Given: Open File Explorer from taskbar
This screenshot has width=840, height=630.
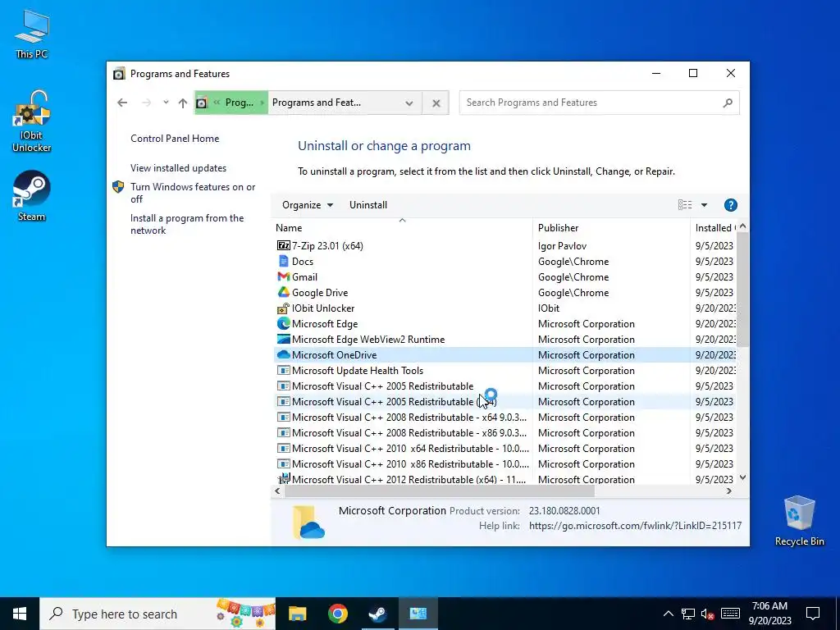Looking at the screenshot, I should point(297,614).
